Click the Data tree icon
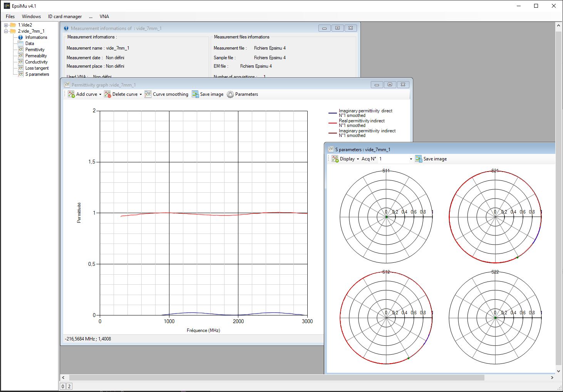The image size is (563, 392). (21, 43)
